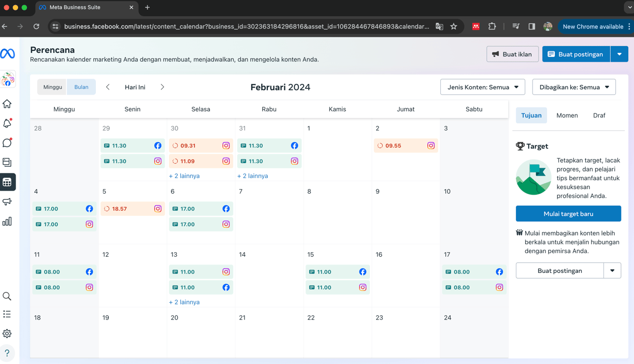Screen dimensions: 634x364
Task: Open Insights bar chart icon in sidebar
Action: (x=7, y=222)
